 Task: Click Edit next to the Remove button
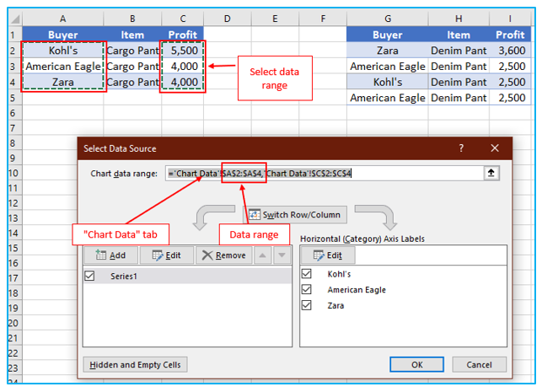pos(167,255)
